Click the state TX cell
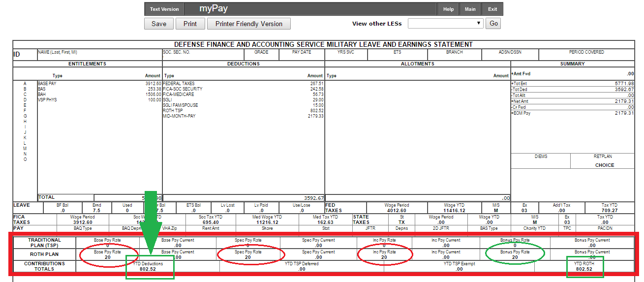The width and height of the screenshot is (644, 282). pyautogui.click(x=402, y=222)
